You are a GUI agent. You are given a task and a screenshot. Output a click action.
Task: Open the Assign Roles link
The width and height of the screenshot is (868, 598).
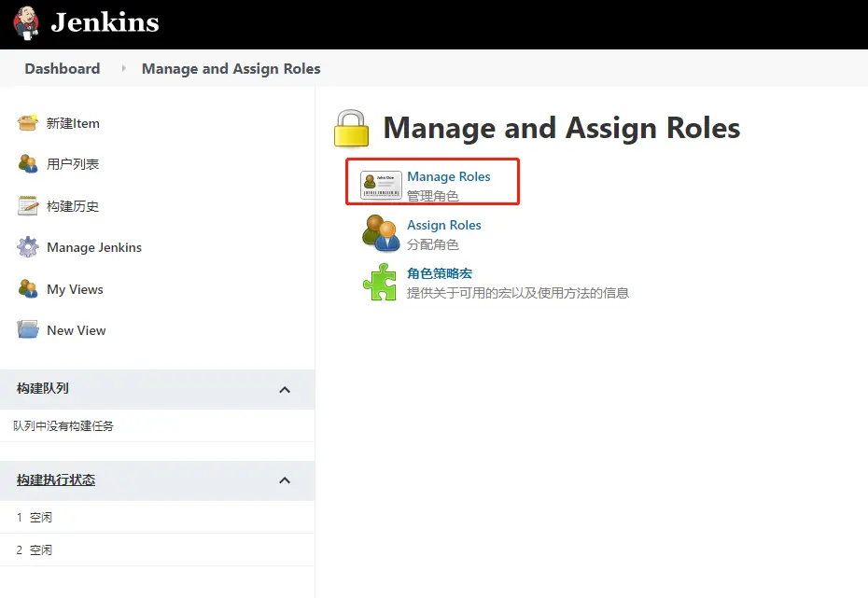pos(443,225)
